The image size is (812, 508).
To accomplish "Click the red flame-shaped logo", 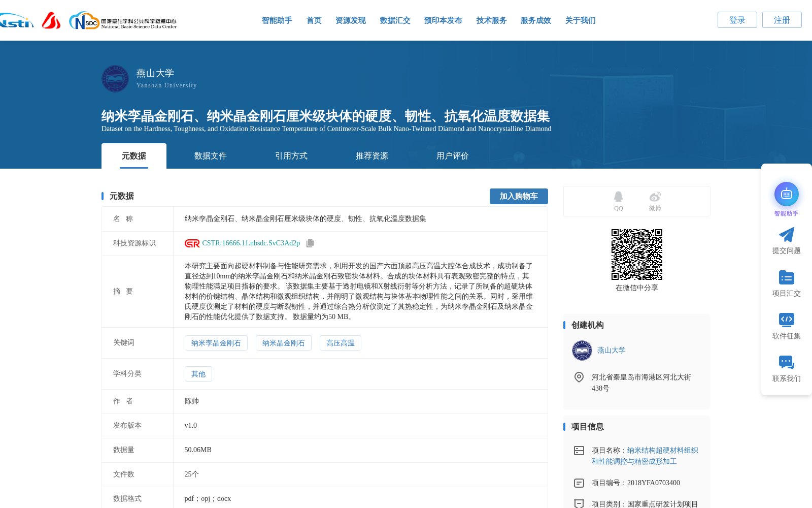I will [51, 20].
